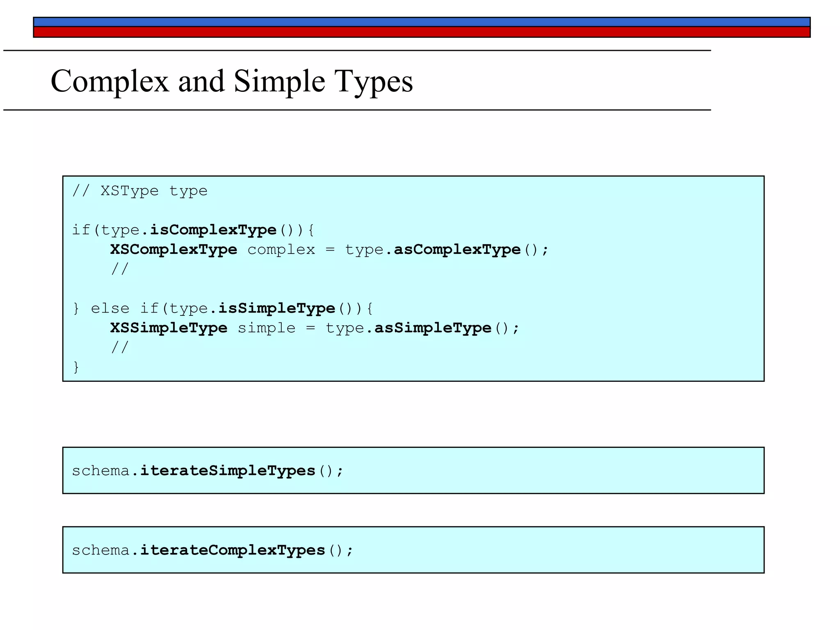Select the bold 'XSComplexType' declaration
The width and height of the screenshot is (840, 630).
coord(174,250)
